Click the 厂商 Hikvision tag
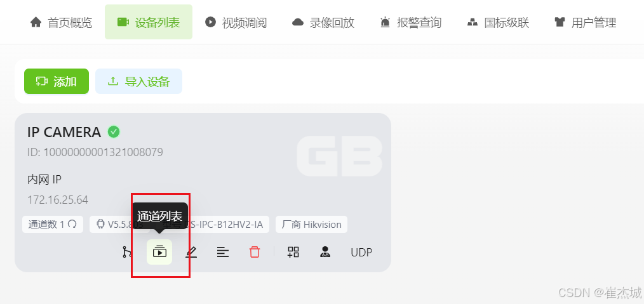This screenshot has width=644, height=304. pos(311,225)
